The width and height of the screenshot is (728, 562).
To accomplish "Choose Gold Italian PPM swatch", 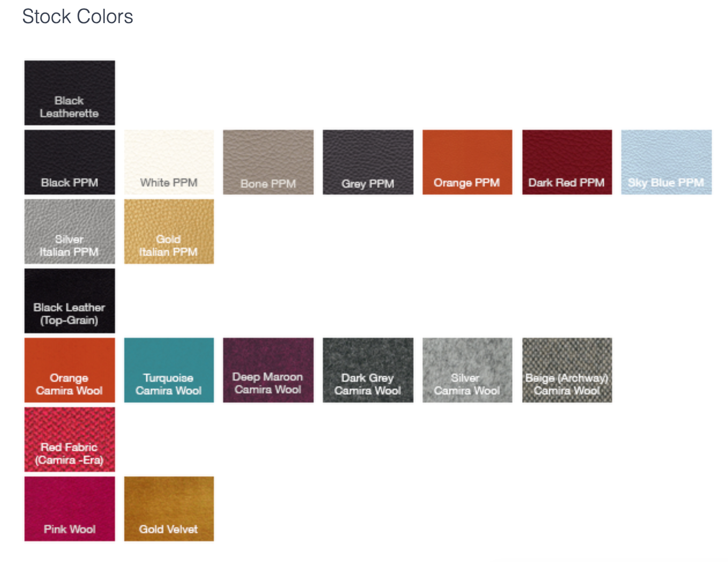I will [x=169, y=232].
